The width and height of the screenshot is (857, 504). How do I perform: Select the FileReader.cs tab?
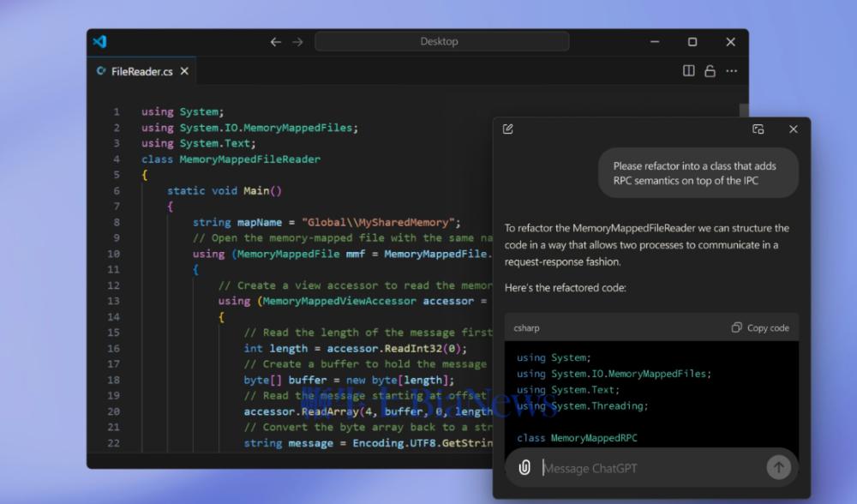tap(141, 72)
